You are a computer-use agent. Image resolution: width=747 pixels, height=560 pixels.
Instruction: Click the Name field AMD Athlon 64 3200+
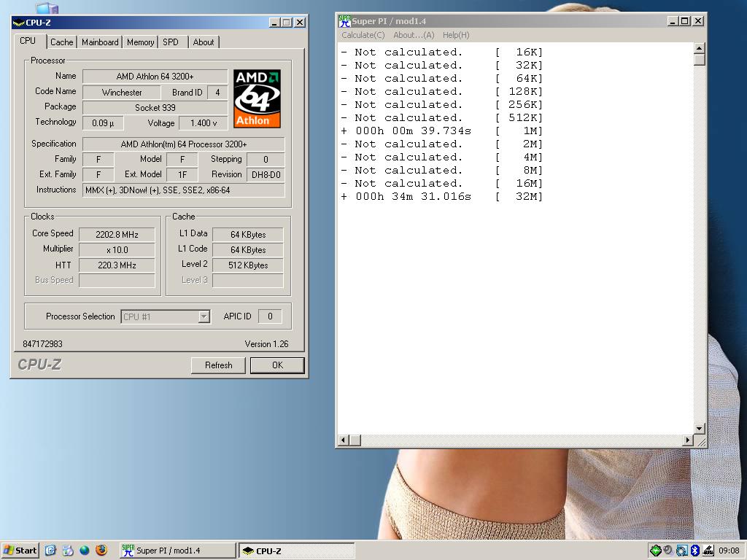155,77
